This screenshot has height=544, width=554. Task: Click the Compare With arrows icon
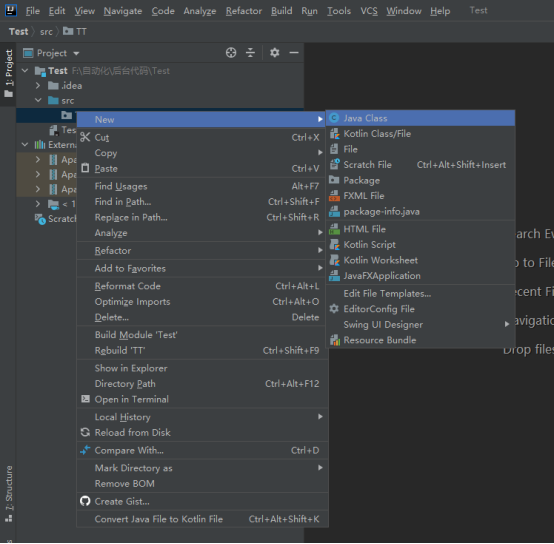pos(85,450)
